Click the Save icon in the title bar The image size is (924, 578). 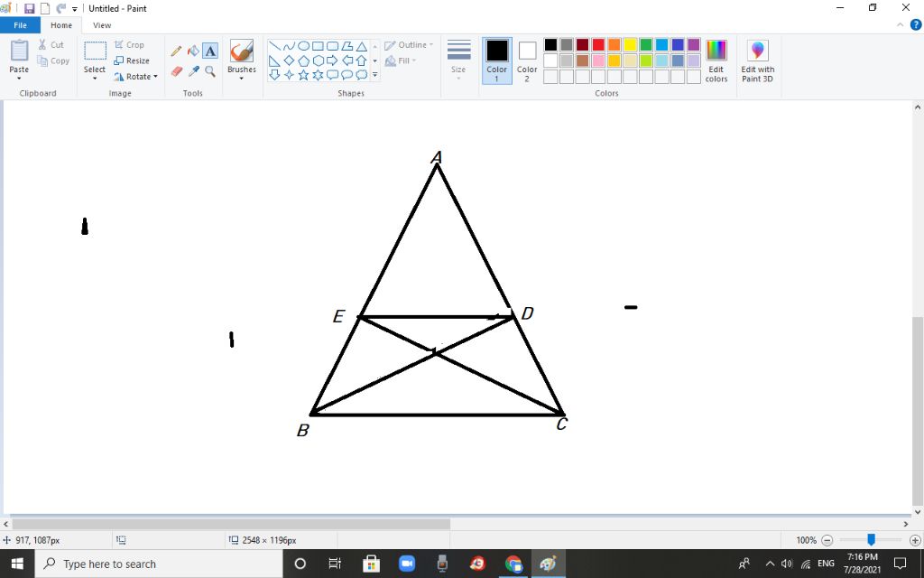[29, 8]
